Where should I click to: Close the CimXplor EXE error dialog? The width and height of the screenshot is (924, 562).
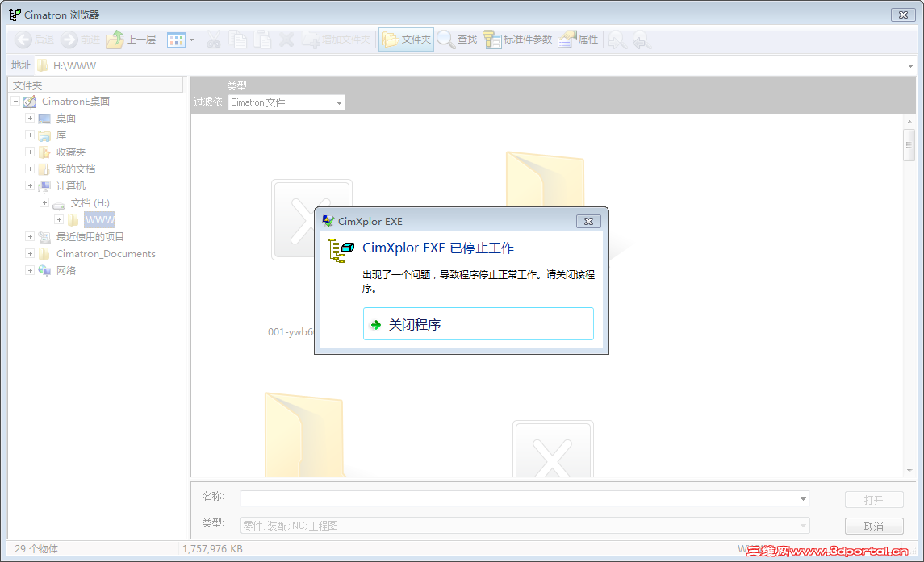(588, 222)
